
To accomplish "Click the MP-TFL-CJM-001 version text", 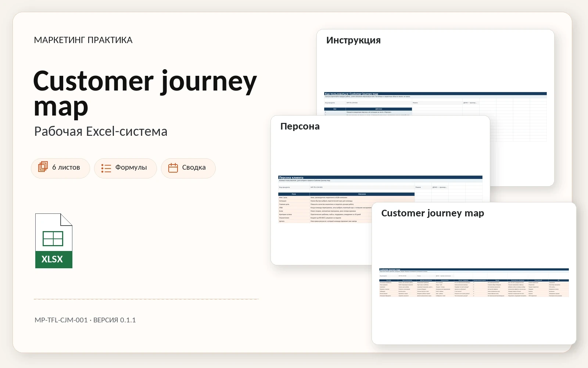I will pos(85,320).
